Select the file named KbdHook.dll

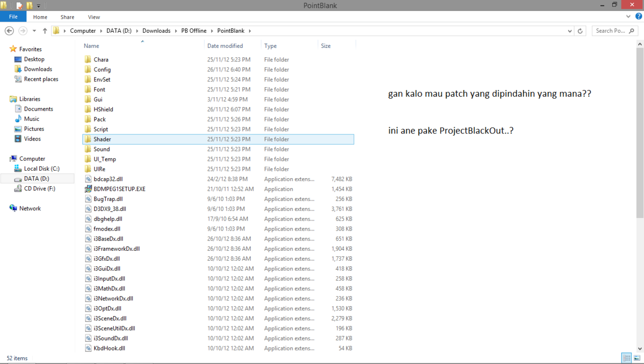[109, 348]
